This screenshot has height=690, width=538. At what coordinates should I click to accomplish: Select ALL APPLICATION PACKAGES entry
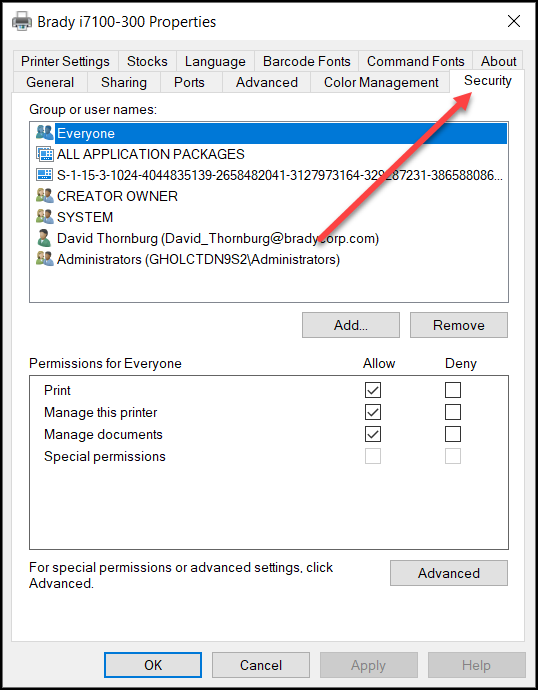269,154
